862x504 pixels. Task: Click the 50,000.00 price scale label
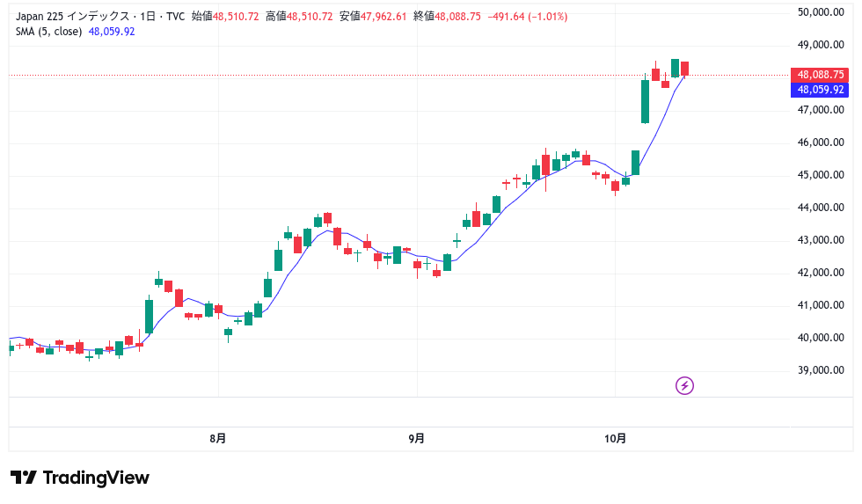[820, 12]
